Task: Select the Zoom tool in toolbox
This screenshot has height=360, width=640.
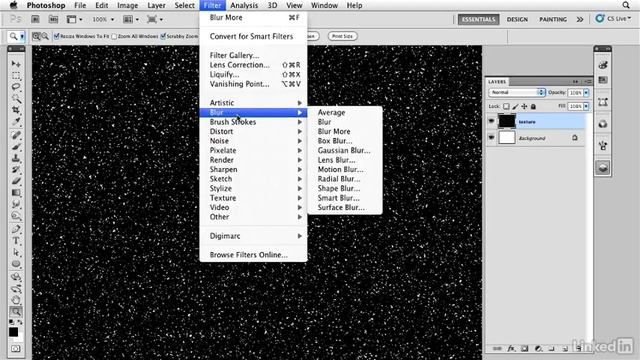Action: click(16, 312)
